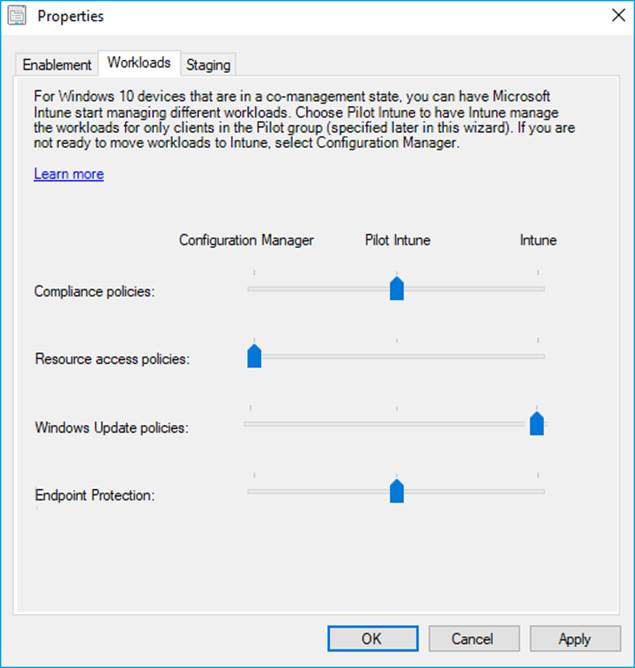Open the Staging tab
Image resolution: width=635 pixels, height=668 pixels.
point(208,65)
